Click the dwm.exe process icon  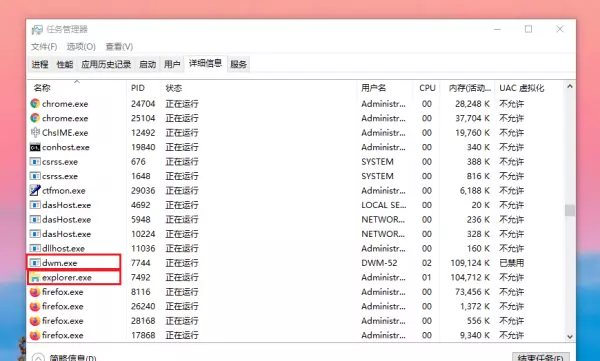(x=35, y=263)
